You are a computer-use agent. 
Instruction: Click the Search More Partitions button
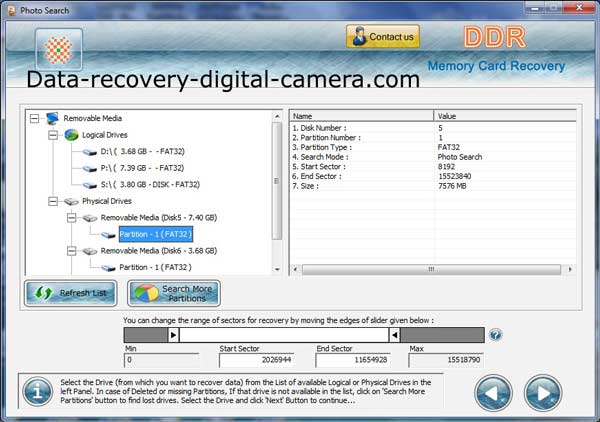pyautogui.click(x=174, y=293)
